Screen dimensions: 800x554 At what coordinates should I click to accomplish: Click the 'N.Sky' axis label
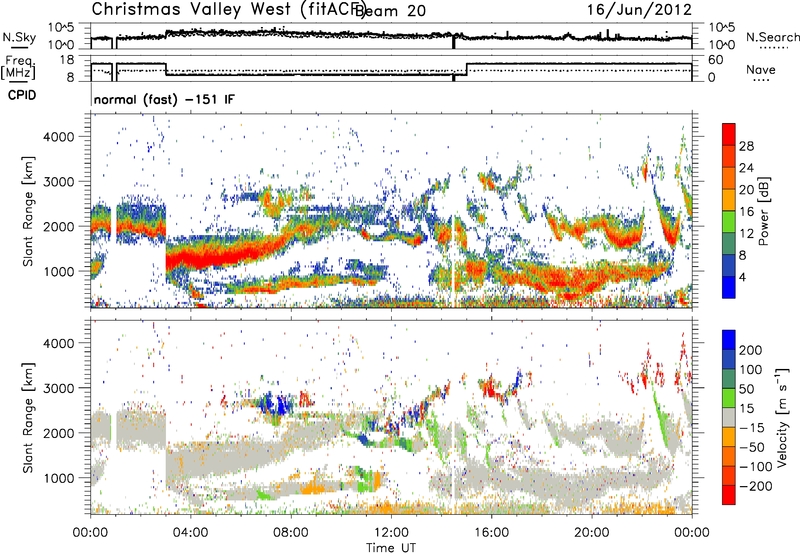tap(19, 37)
